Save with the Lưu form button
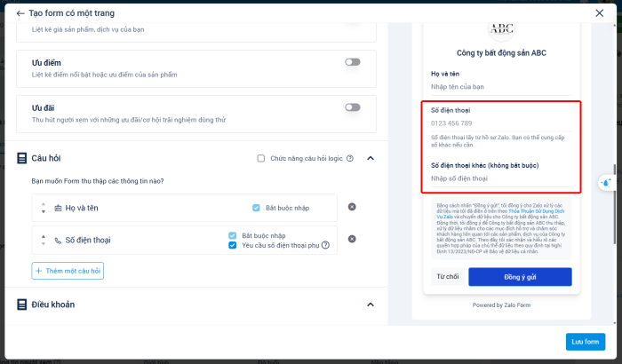This screenshot has height=364, width=622. (585, 342)
